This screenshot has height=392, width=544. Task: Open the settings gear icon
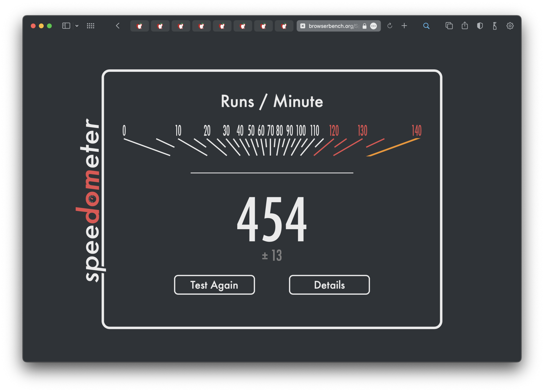click(510, 26)
